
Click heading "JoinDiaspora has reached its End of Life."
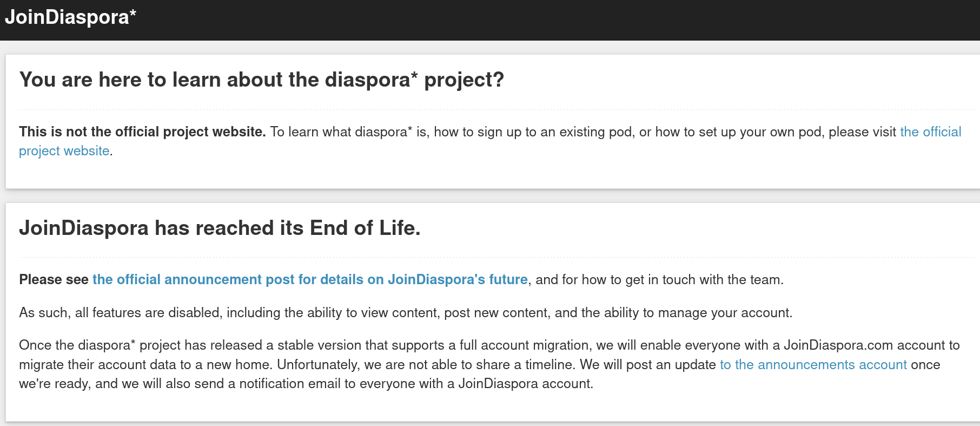pyautogui.click(x=220, y=228)
